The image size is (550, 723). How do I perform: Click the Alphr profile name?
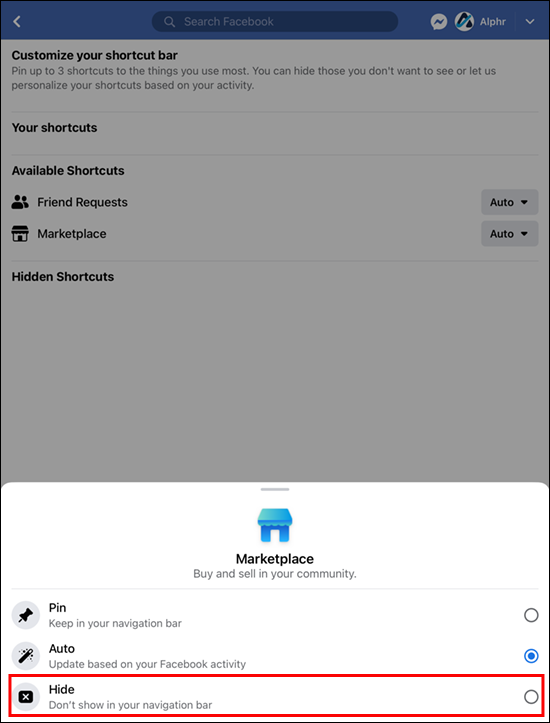(x=493, y=22)
